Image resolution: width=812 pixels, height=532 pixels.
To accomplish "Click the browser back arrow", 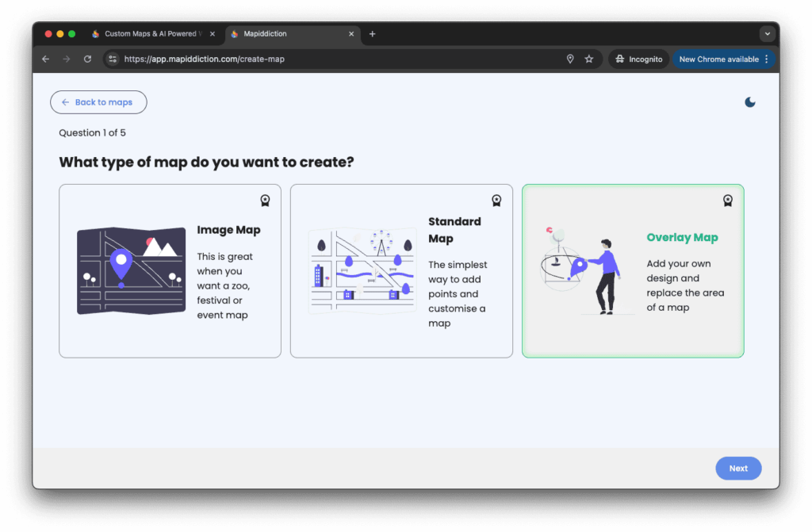I will tap(46, 59).
